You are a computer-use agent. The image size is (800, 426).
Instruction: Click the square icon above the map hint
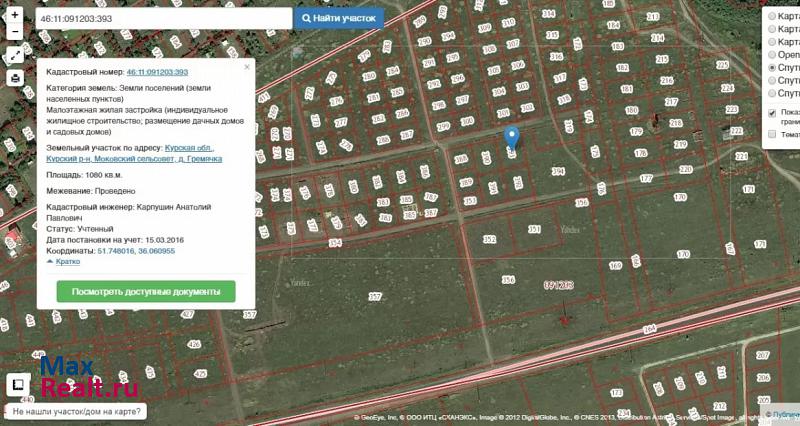tap(17, 384)
